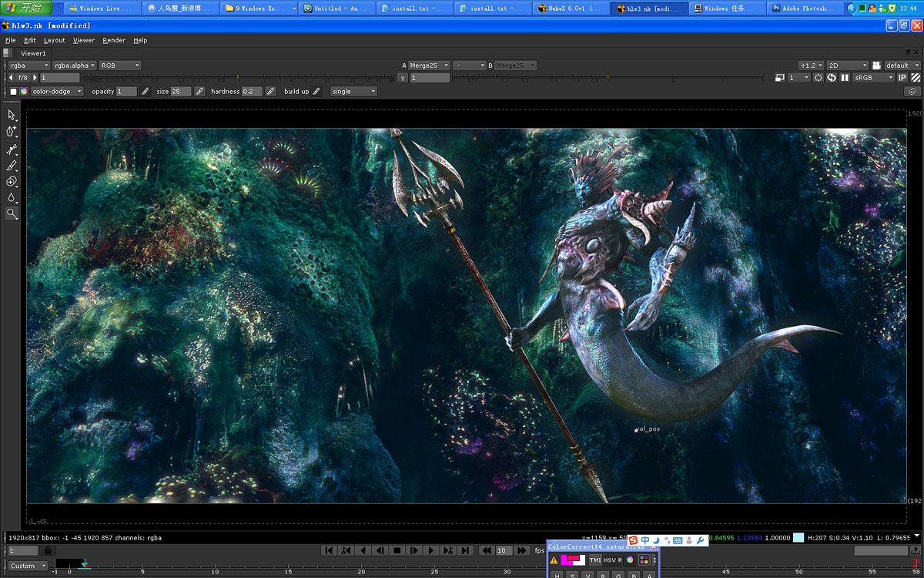924x578 pixels.
Task: Click the hardness value field
Action: point(252,91)
